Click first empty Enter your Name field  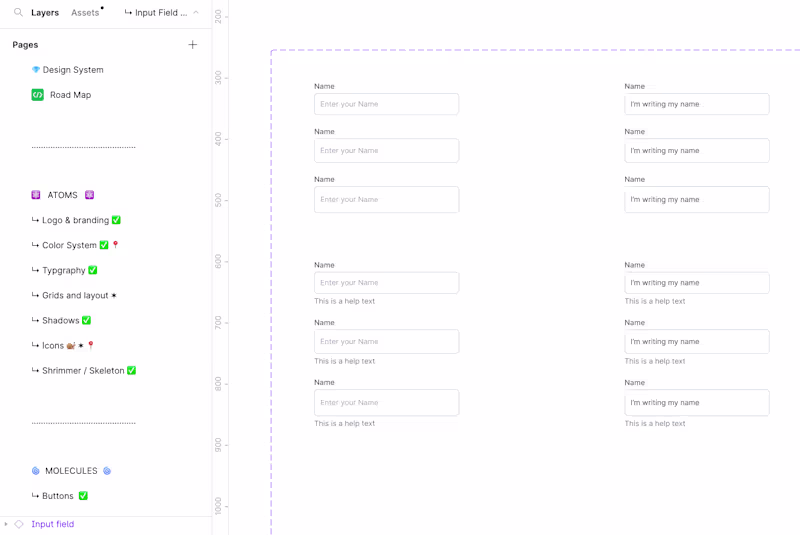tap(386, 104)
